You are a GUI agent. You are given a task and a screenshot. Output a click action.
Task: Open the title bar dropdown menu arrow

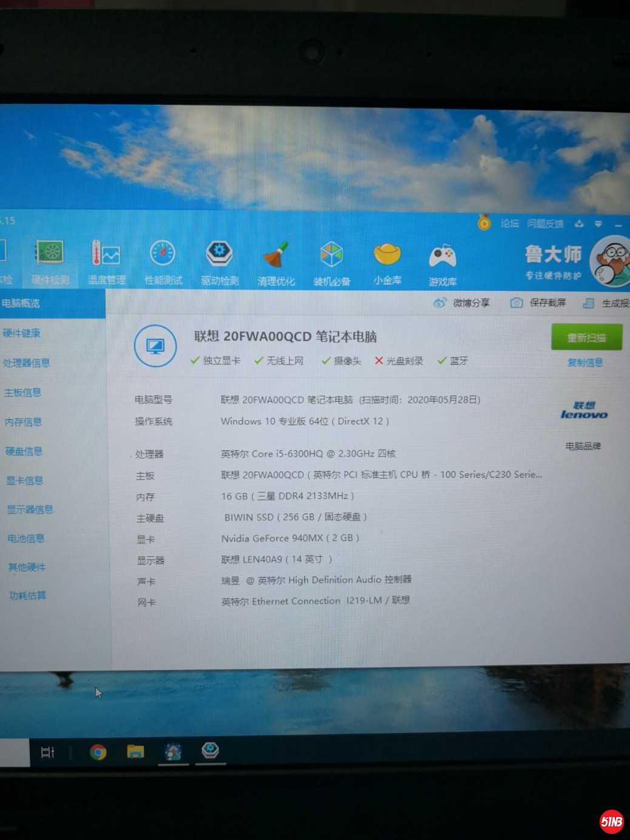[598, 224]
